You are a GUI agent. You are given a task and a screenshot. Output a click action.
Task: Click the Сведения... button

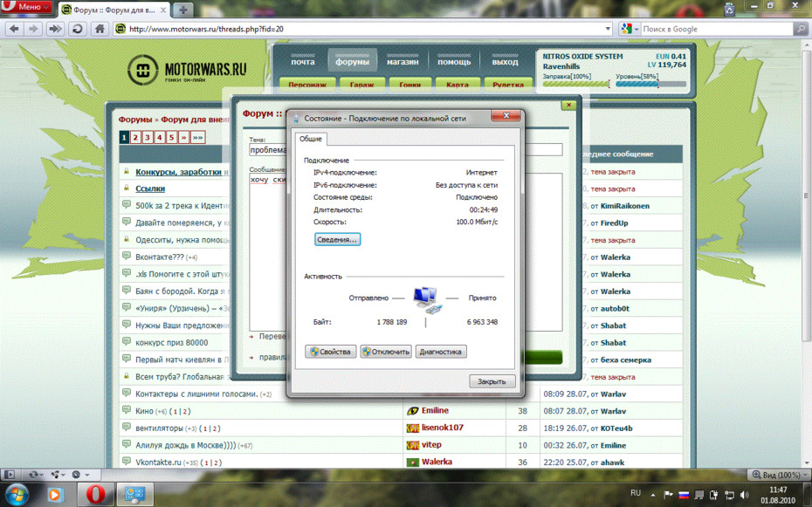(337, 239)
